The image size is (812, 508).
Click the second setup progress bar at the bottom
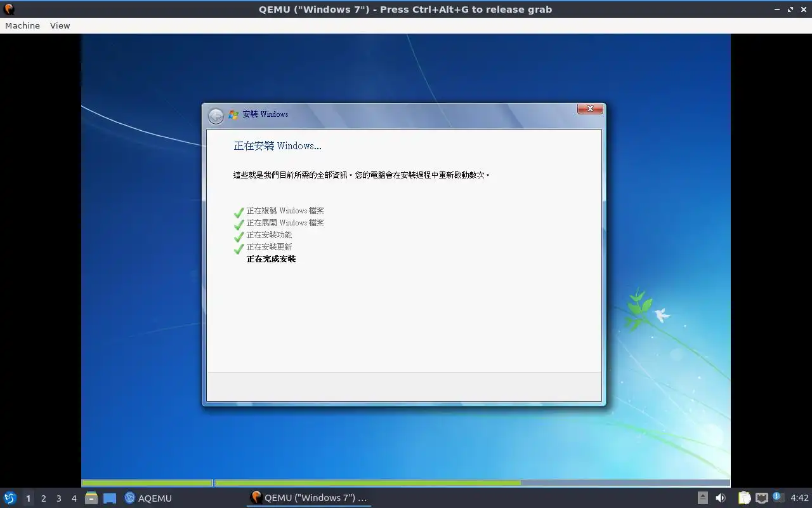(472, 483)
